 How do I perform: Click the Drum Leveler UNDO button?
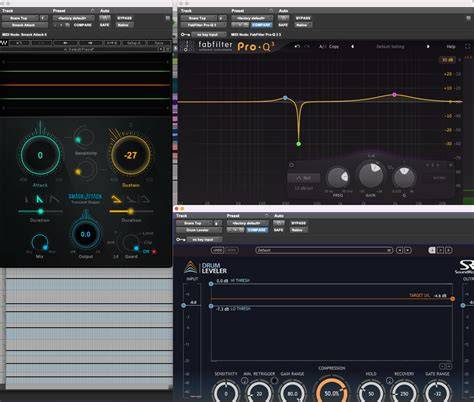pos(218,250)
